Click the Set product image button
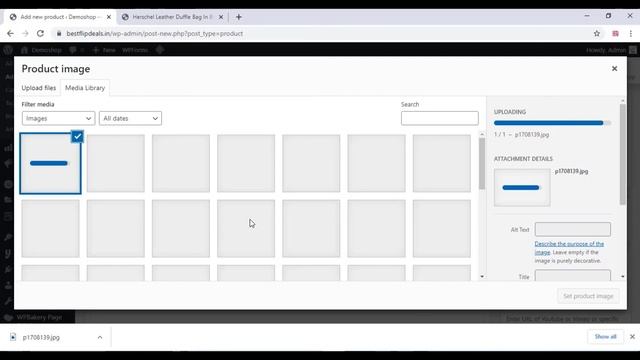Viewport: 640px width, 360px height. pyautogui.click(x=588, y=296)
